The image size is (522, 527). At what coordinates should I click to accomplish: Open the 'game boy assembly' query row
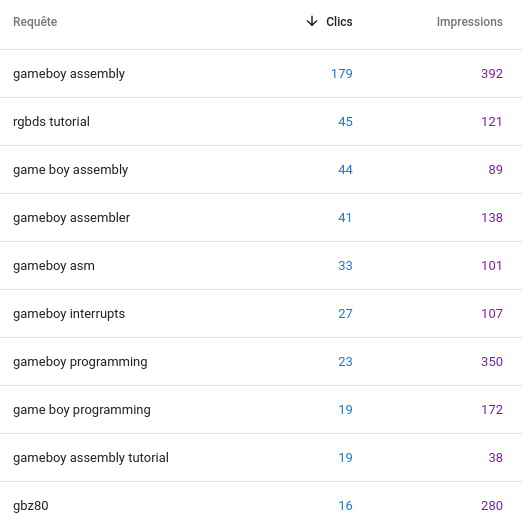click(261, 170)
